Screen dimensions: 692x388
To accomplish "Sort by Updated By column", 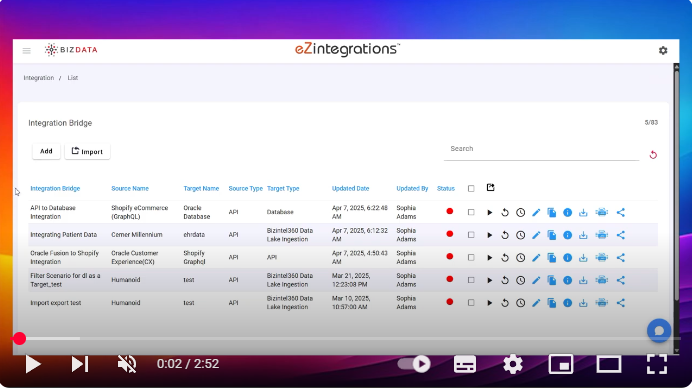I will [412, 188].
